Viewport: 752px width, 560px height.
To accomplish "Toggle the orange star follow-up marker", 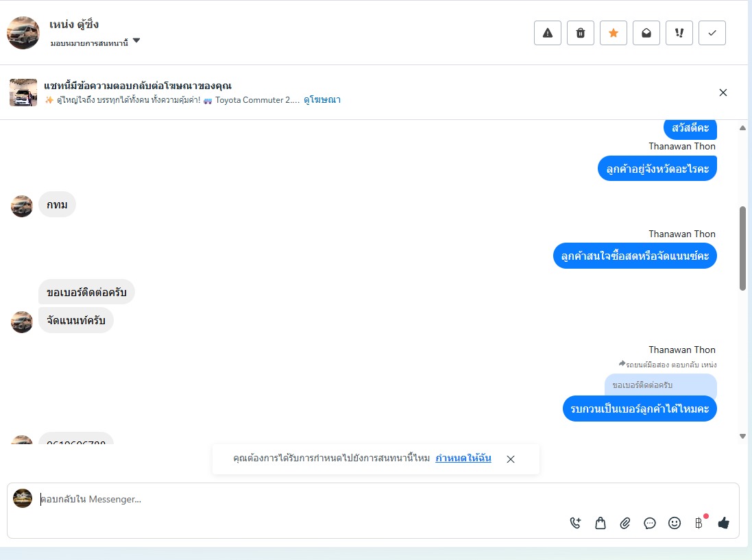I will point(614,33).
